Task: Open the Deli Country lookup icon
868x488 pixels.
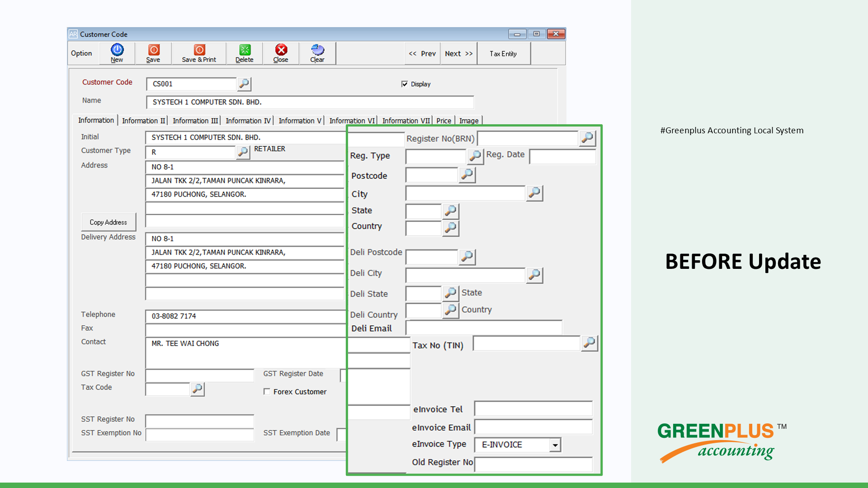Action: tap(451, 310)
